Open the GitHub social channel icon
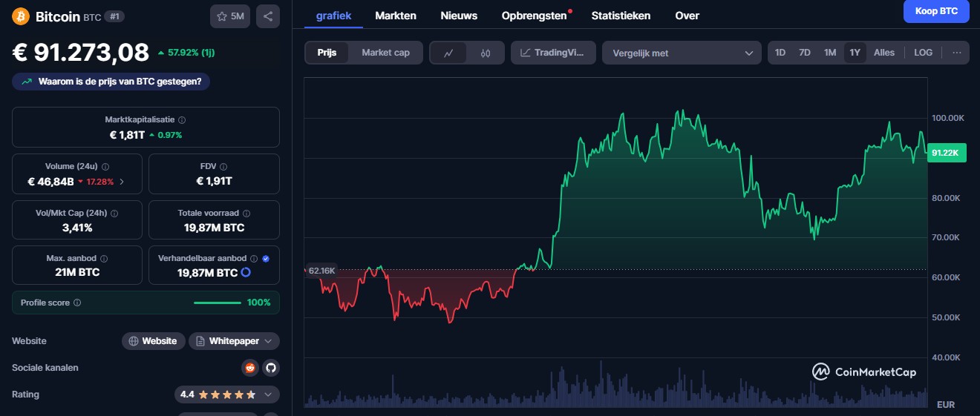Viewport: 980px width, 416px height. coord(270,368)
